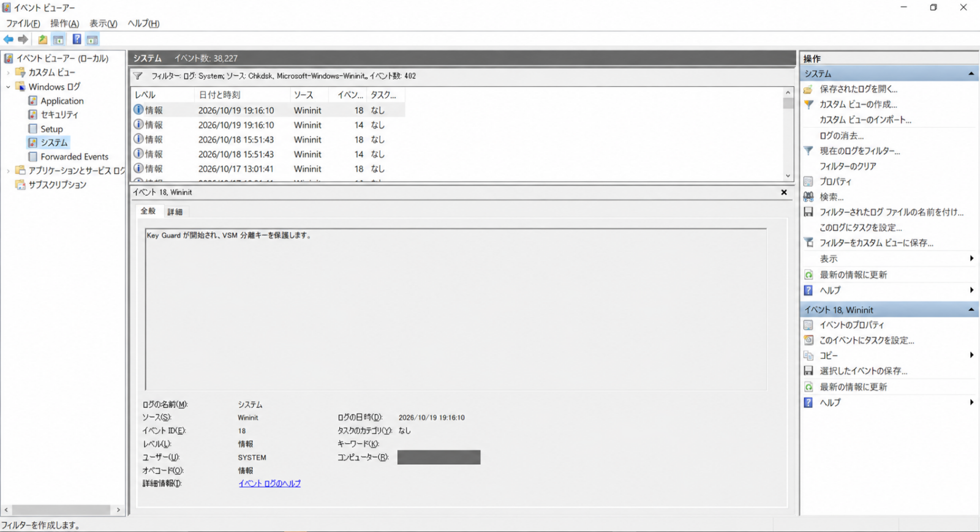Image resolution: width=980 pixels, height=532 pixels.
Task: Sort by the レベル column header
Action: [x=163, y=95]
